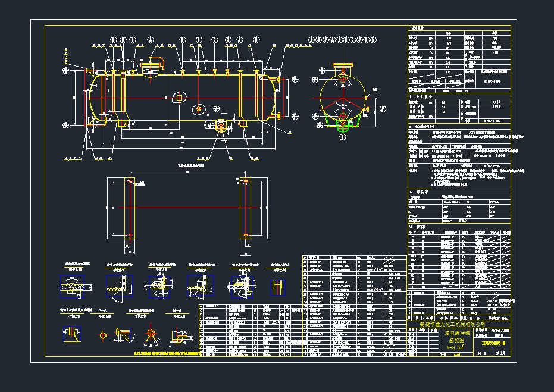Click the bottom drain nozzle under the tank
The image size is (554, 392).
click(x=221, y=126)
